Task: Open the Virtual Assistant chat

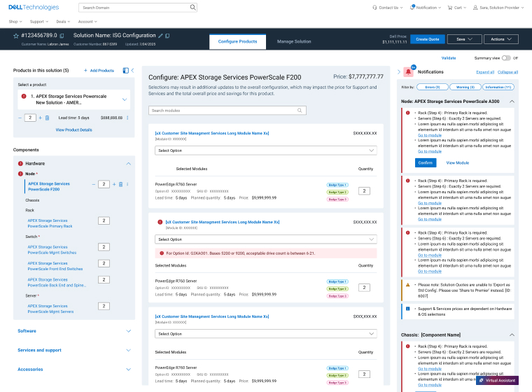Action: coord(497,381)
